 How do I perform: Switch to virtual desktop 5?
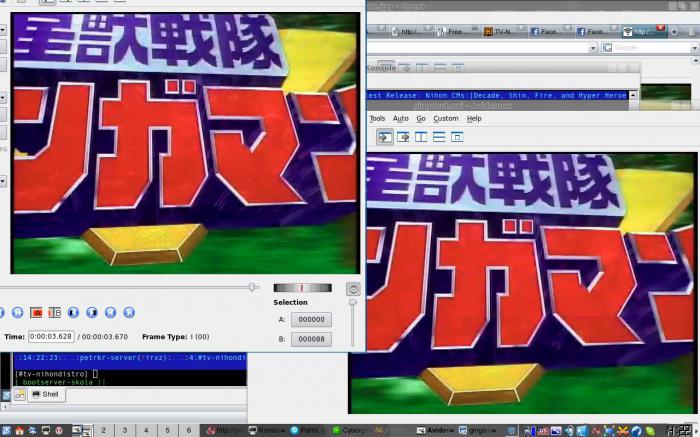click(167, 430)
